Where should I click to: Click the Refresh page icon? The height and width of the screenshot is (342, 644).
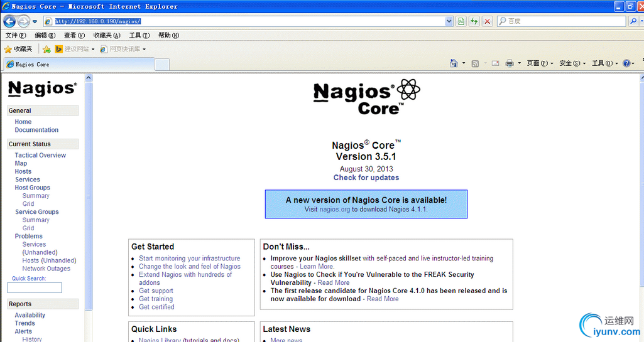(474, 21)
